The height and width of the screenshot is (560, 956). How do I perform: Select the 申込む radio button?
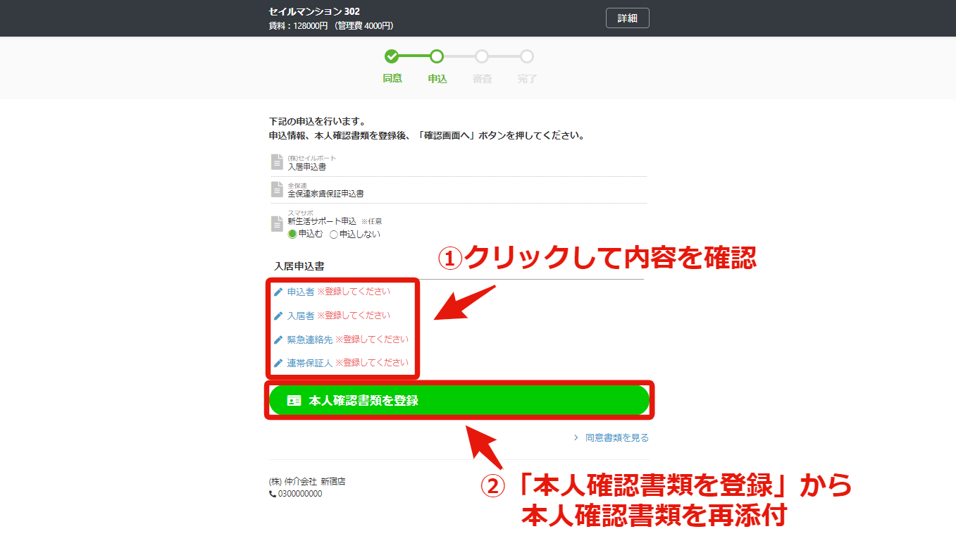click(x=292, y=235)
